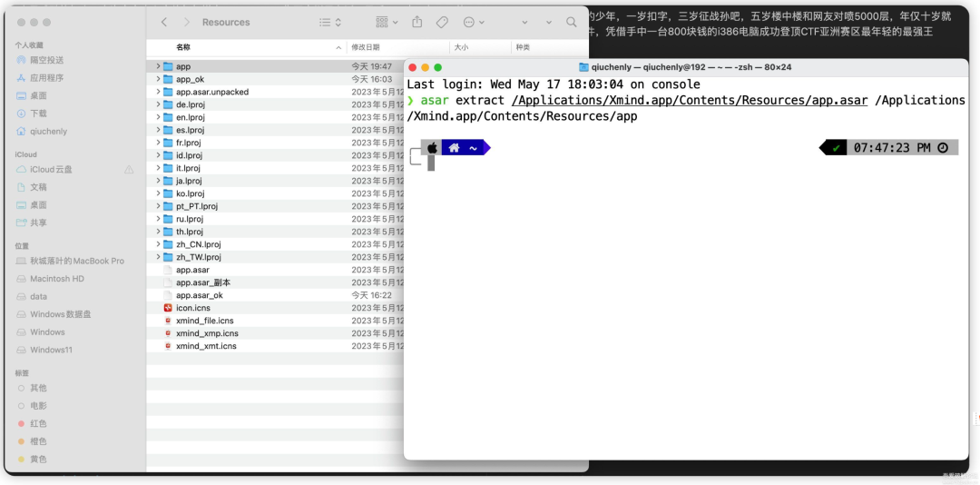
Task: Click the green check status in terminal
Action: 835,148
